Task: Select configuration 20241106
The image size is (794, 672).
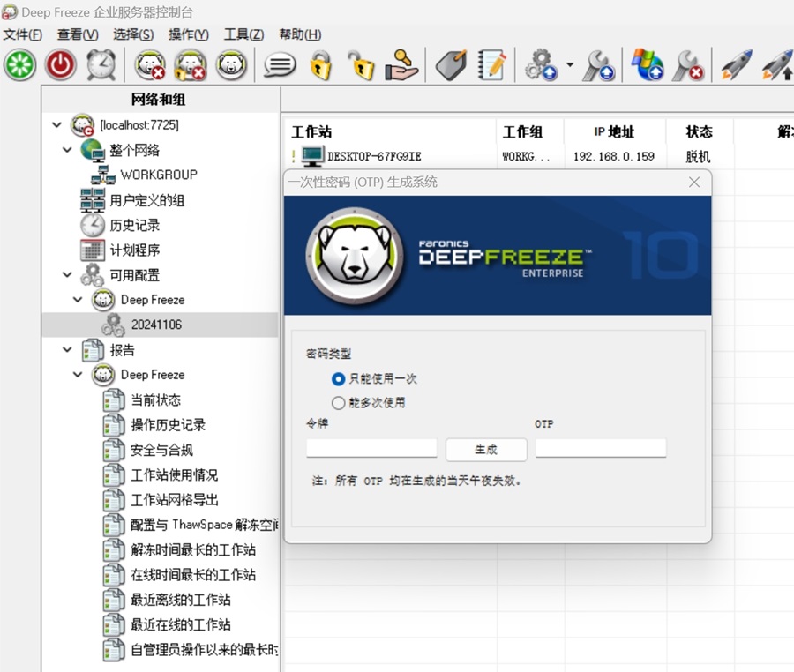Action: 156,325
